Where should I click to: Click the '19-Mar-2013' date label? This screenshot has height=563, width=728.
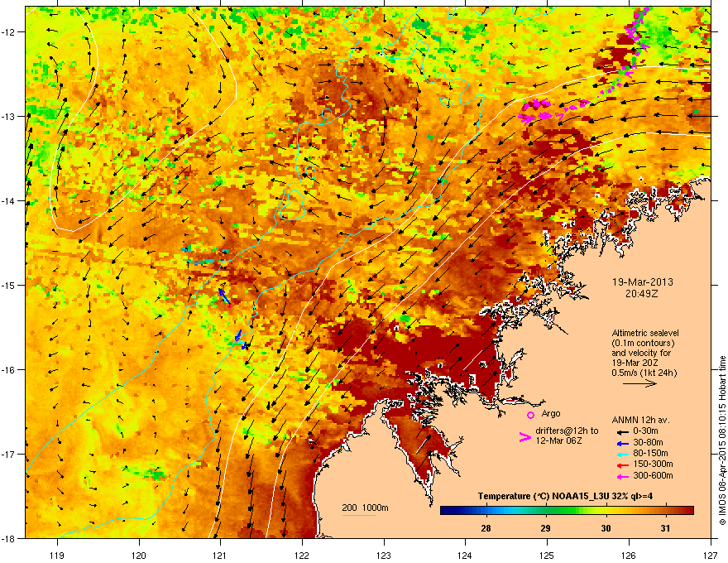click(643, 282)
